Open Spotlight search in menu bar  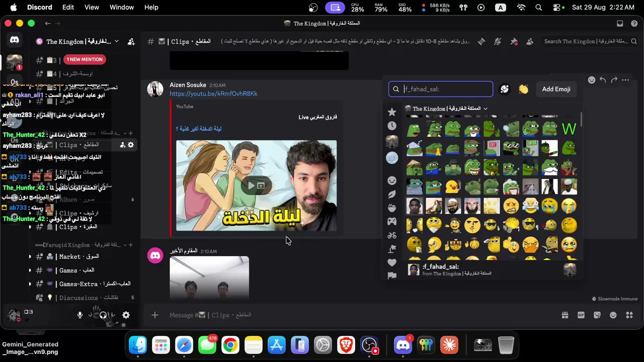tap(539, 8)
